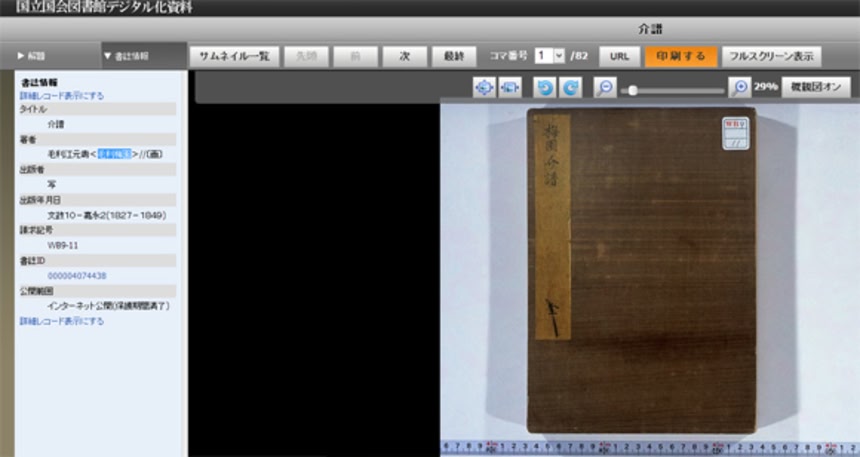
Task: Click the URL button
Action: [619, 56]
